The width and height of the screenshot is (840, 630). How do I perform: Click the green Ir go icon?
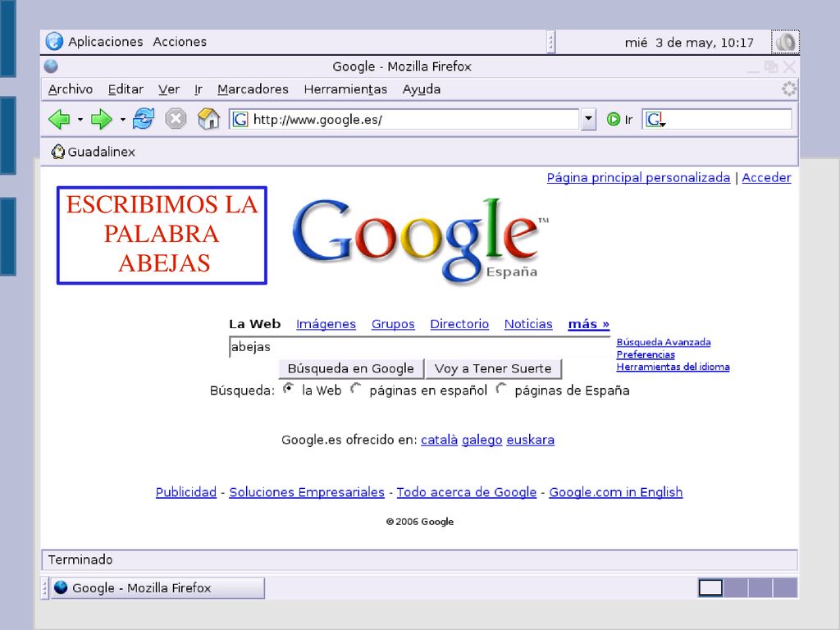[x=614, y=120]
